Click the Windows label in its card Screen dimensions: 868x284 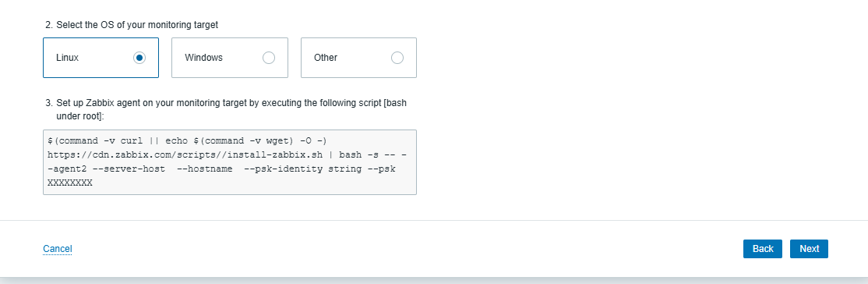(203, 58)
